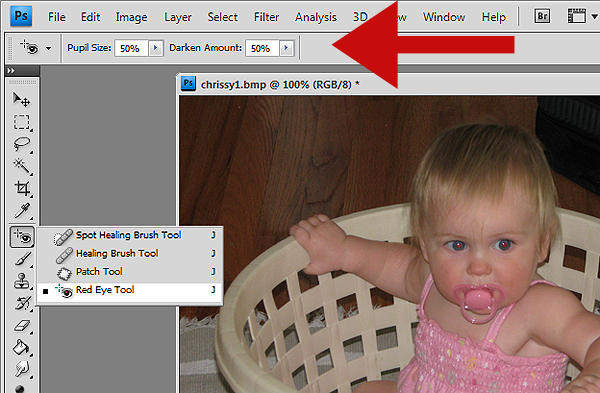
Task: Open the Pupil Size slider arrow
Action: 155,48
